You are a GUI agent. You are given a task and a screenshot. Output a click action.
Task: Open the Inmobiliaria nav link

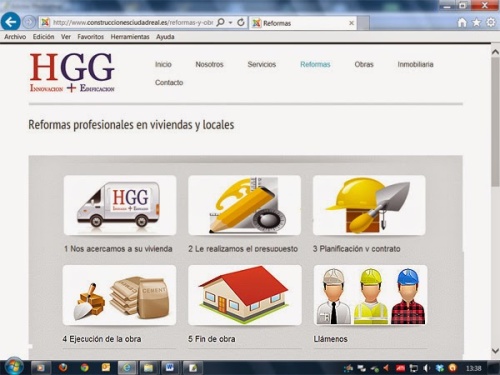[x=415, y=64]
